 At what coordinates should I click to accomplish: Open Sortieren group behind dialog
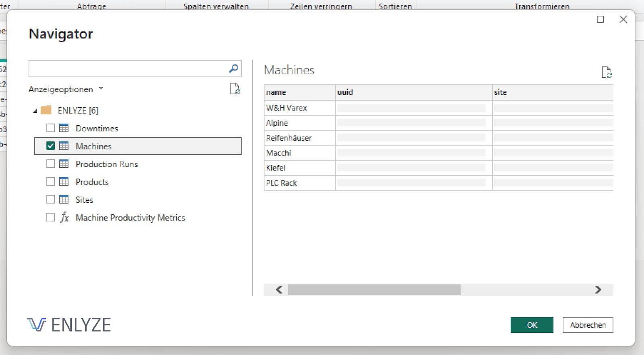pos(395,6)
